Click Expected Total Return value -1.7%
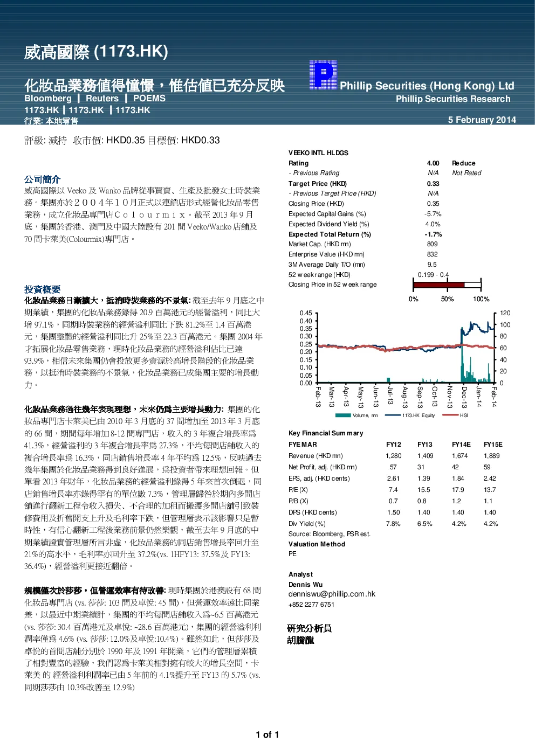This screenshot has width=535, height=756. pos(433,234)
